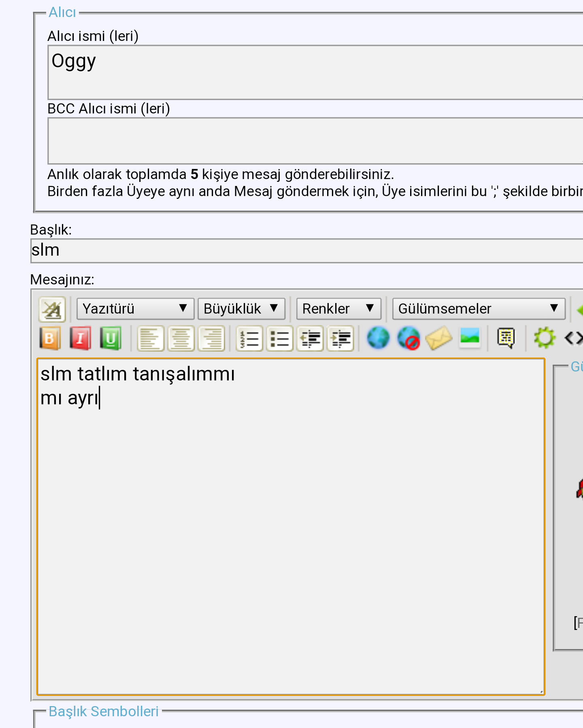This screenshot has height=728, width=583.
Task: Remove link with crossed globe icon
Action: click(409, 338)
